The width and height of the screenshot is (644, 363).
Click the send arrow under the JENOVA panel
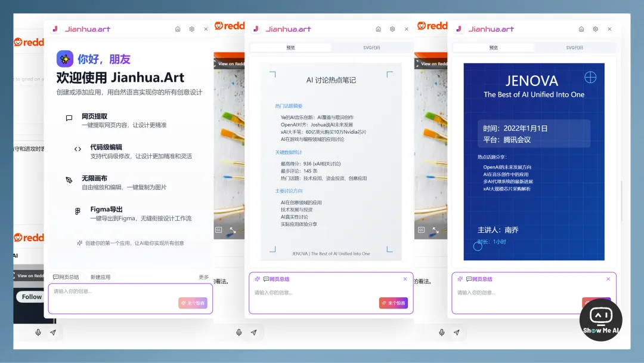(x=457, y=332)
